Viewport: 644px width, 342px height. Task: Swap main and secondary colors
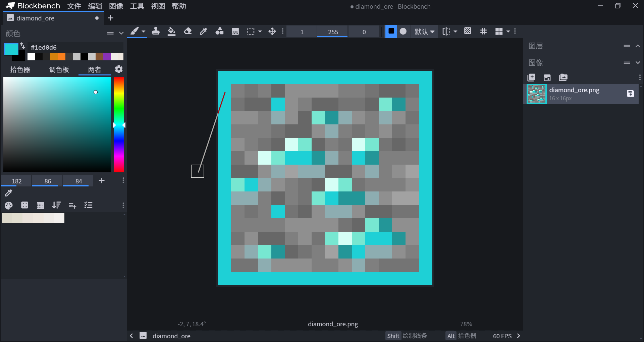22,46
